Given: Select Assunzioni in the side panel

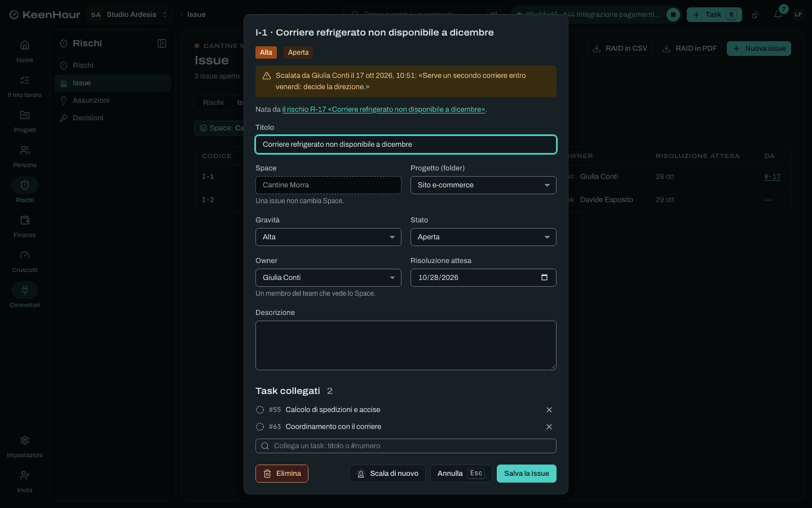Looking at the screenshot, I should click(x=113, y=100).
